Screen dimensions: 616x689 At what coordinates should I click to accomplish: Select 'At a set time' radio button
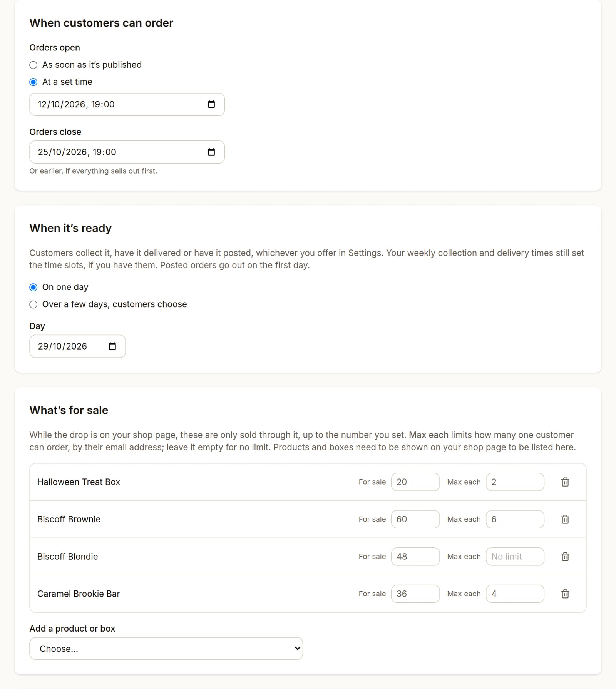pos(33,82)
